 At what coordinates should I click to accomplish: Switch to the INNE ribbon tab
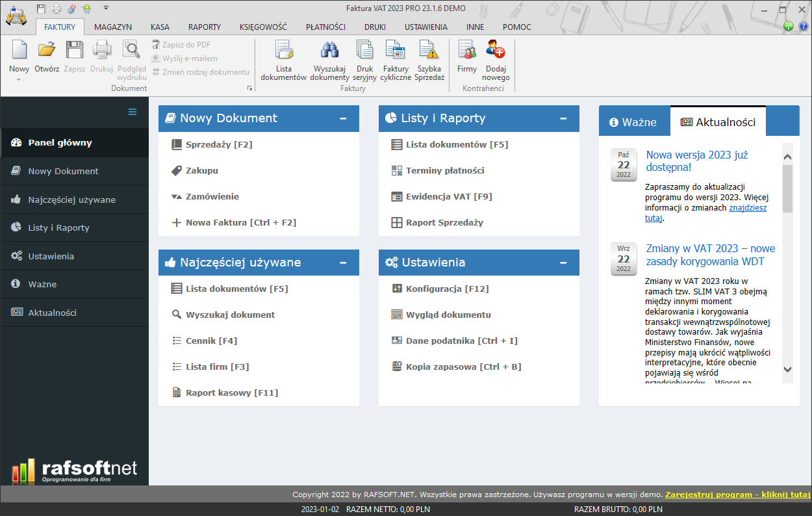point(475,27)
